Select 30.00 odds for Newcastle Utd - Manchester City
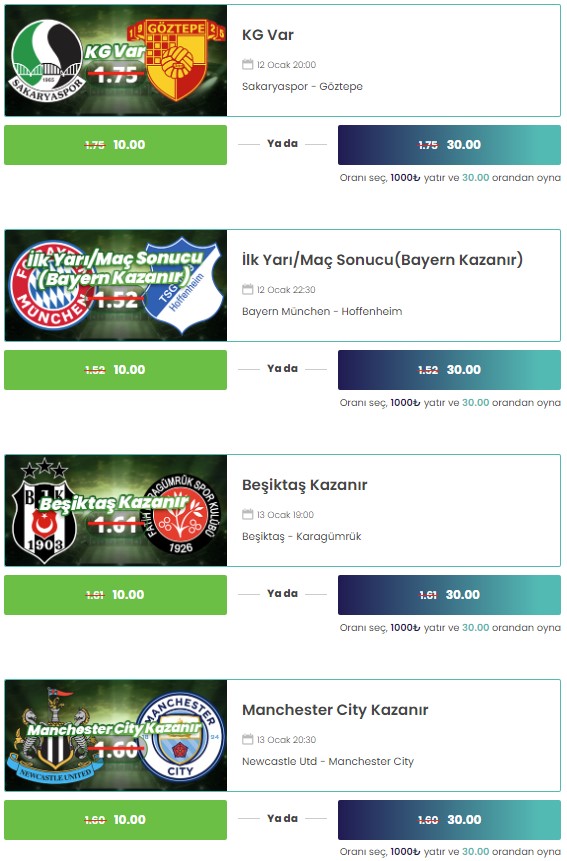Image resolution: width=567 pixels, height=861 pixels. [x=449, y=820]
